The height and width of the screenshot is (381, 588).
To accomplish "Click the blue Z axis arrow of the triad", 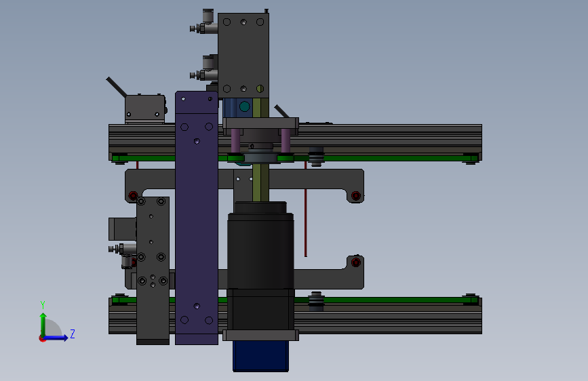I will click(56, 338).
